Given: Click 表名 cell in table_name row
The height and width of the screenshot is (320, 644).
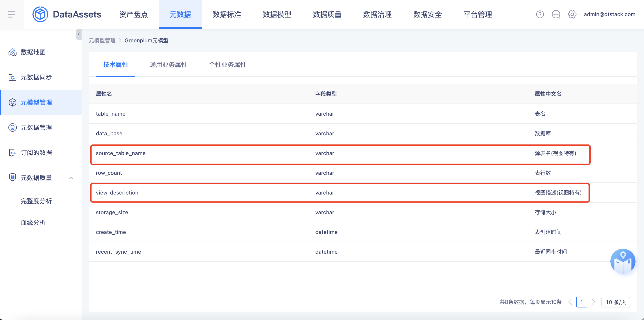Looking at the screenshot, I should pyautogui.click(x=540, y=114).
